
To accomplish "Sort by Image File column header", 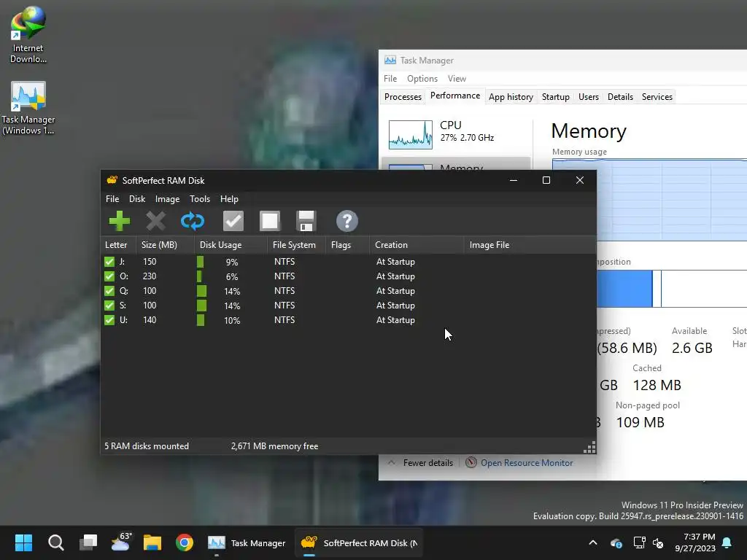I will [x=530, y=245].
